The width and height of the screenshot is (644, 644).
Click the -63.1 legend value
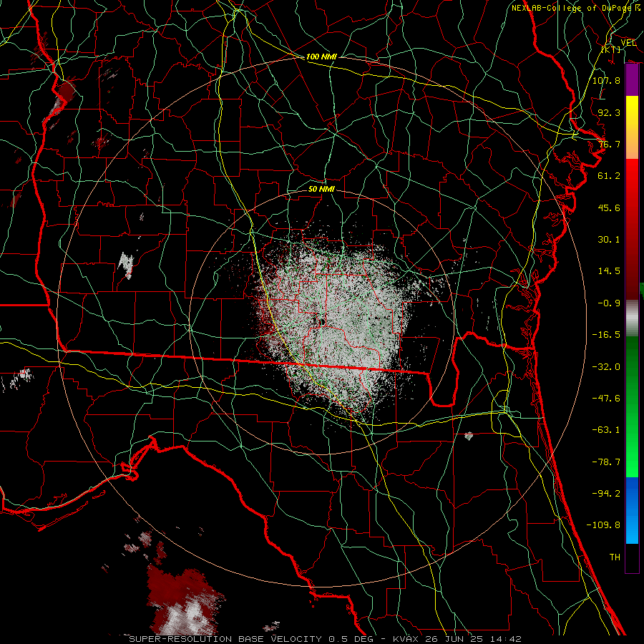(606, 430)
